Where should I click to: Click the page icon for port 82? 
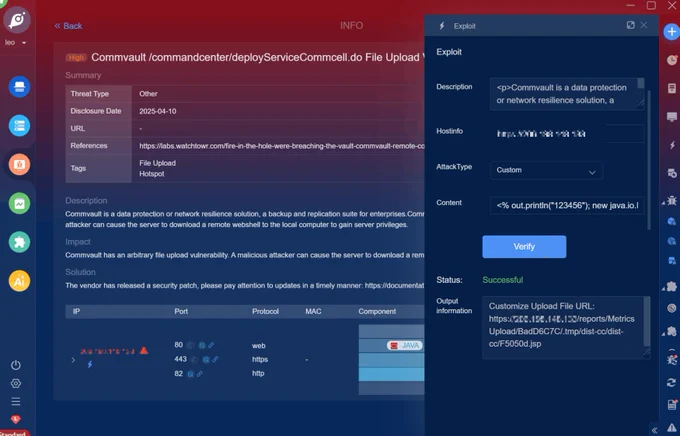click(x=190, y=374)
